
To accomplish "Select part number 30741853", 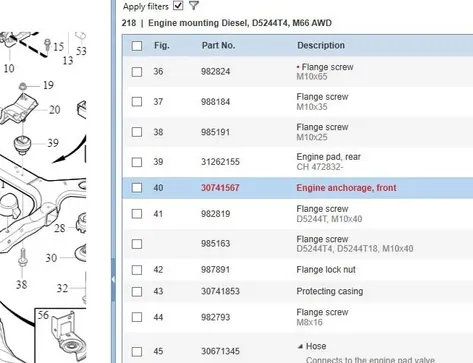I will [x=220, y=291].
